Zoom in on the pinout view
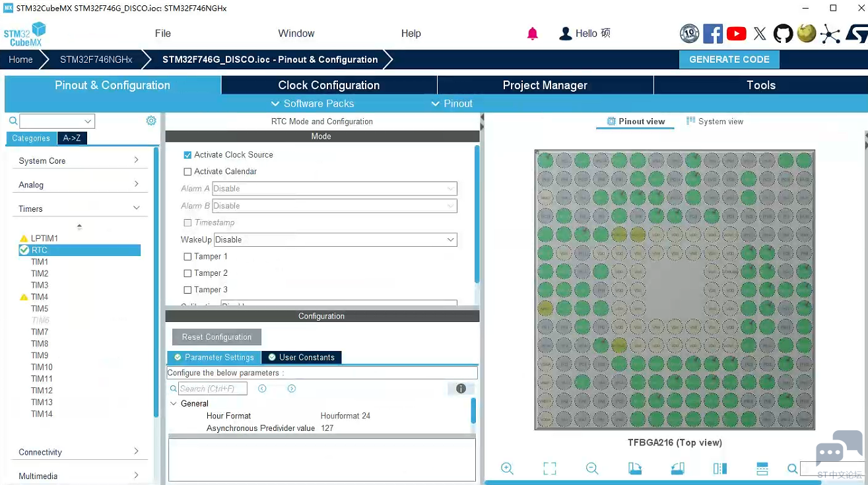868x485 pixels. click(x=507, y=469)
